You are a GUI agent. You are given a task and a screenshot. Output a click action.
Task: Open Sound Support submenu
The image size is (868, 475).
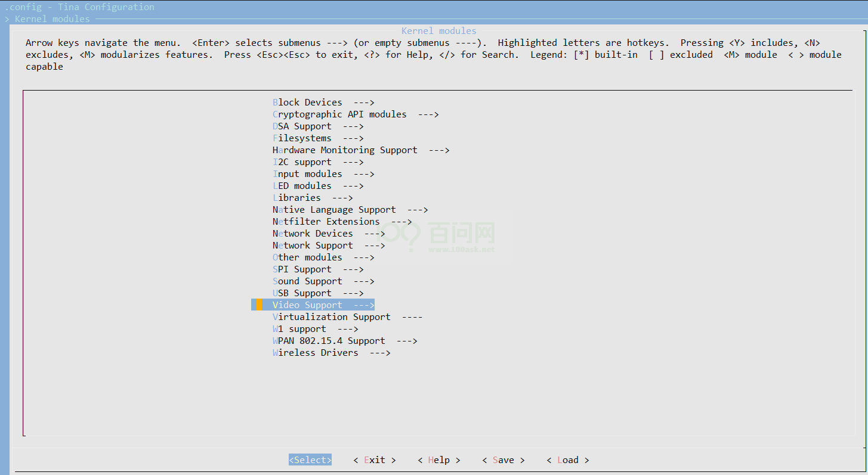click(323, 281)
